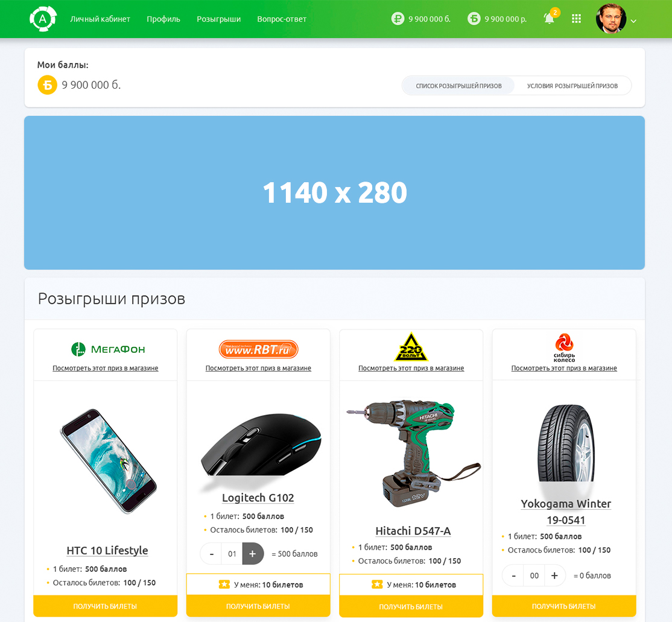Click the MegaFon store logo

108,349
